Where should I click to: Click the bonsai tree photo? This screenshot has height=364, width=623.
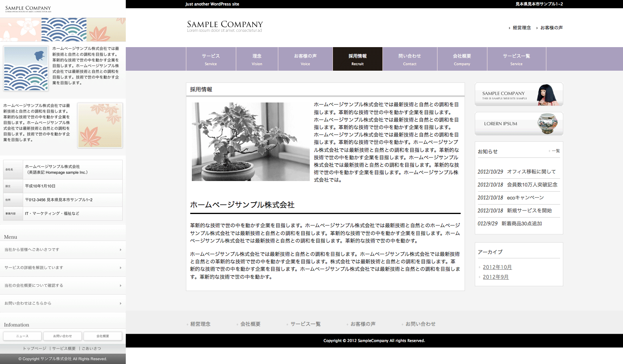(250, 142)
